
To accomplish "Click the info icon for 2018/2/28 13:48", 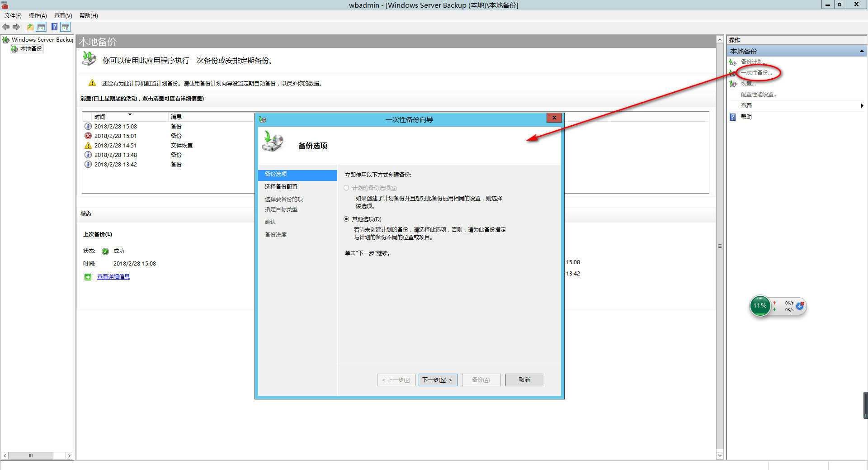I will coord(88,155).
